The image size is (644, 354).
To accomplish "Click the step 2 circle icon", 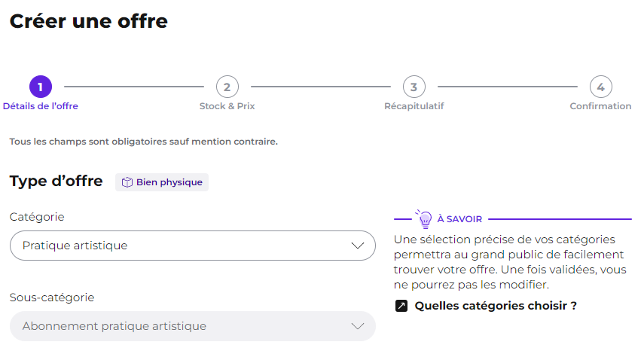I will 227,87.
